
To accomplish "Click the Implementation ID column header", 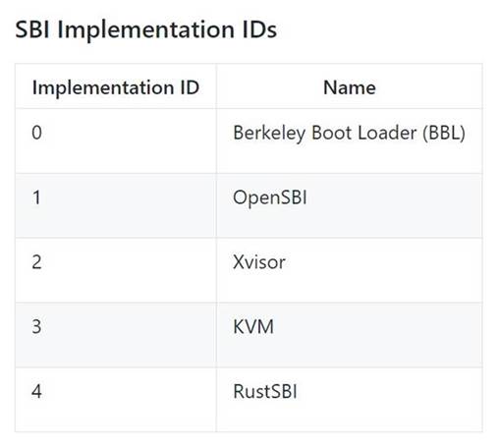I will click(116, 86).
